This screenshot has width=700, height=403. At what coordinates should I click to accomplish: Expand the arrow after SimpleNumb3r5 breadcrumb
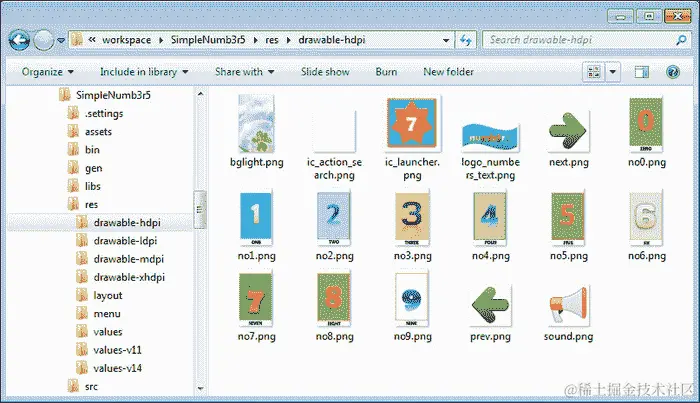(255, 41)
